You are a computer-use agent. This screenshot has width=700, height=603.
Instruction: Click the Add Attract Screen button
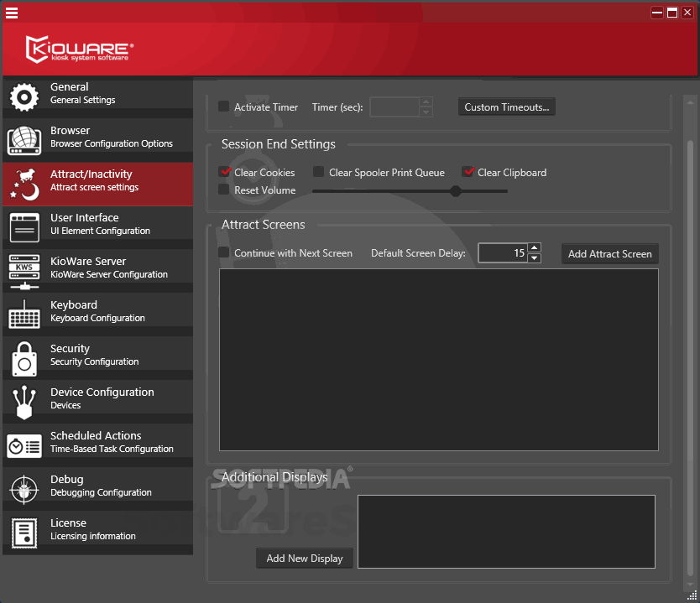[x=609, y=253]
